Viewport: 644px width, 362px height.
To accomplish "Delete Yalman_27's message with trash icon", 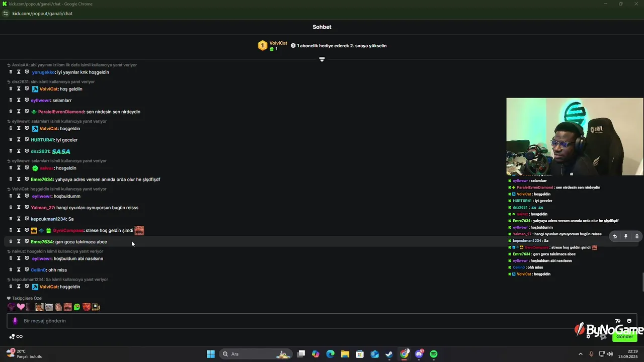I will click(x=11, y=207).
